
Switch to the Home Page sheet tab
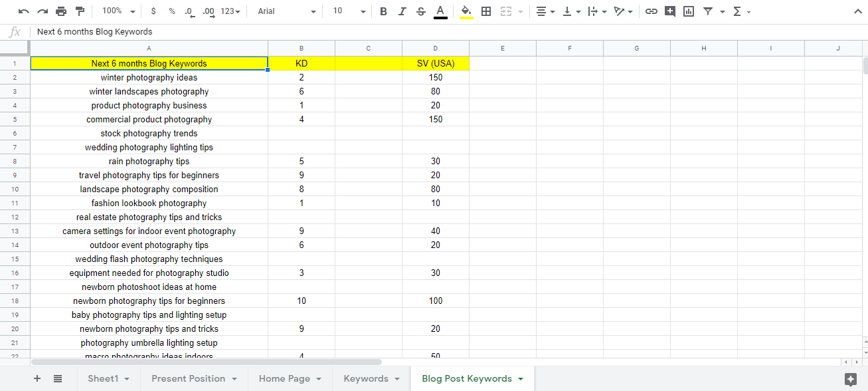point(284,378)
